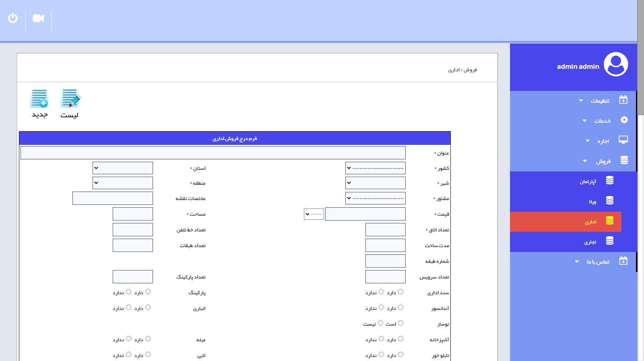This screenshot has height=361, width=644.
Task: Select ندارد for سند اداری
Action: [x=381, y=292]
